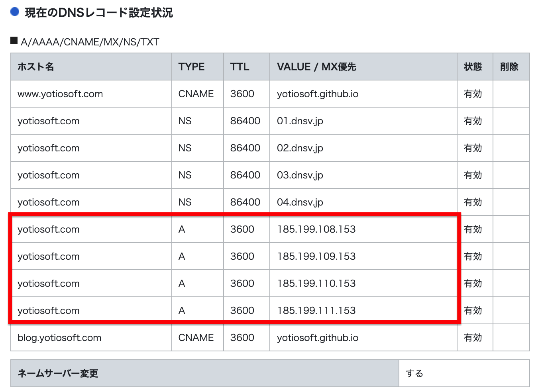Click the 現在のDNSレコード設定状況 heading
The image size is (542, 392).
point(99,13)
